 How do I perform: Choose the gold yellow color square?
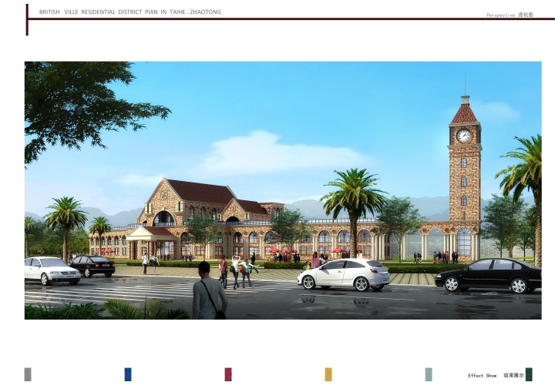tap(328, 374)
